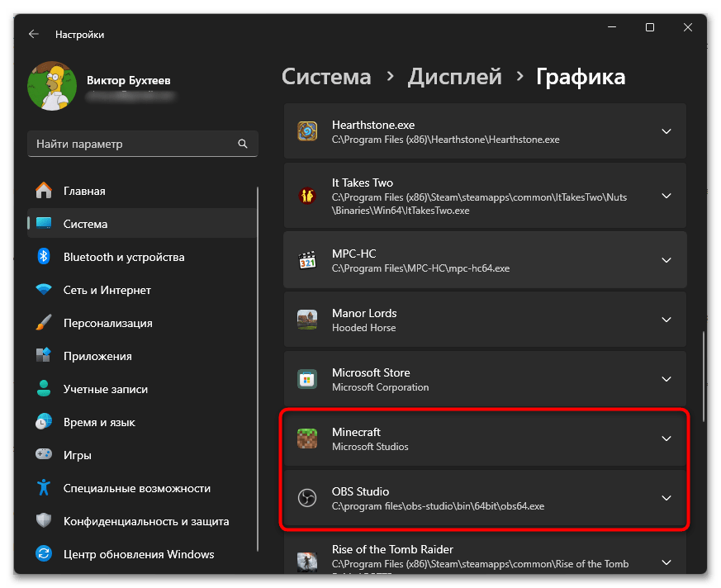The image size is (721, 588).
Task: Click the user name Виктор Бухтеев
Action: coord(129,80)
